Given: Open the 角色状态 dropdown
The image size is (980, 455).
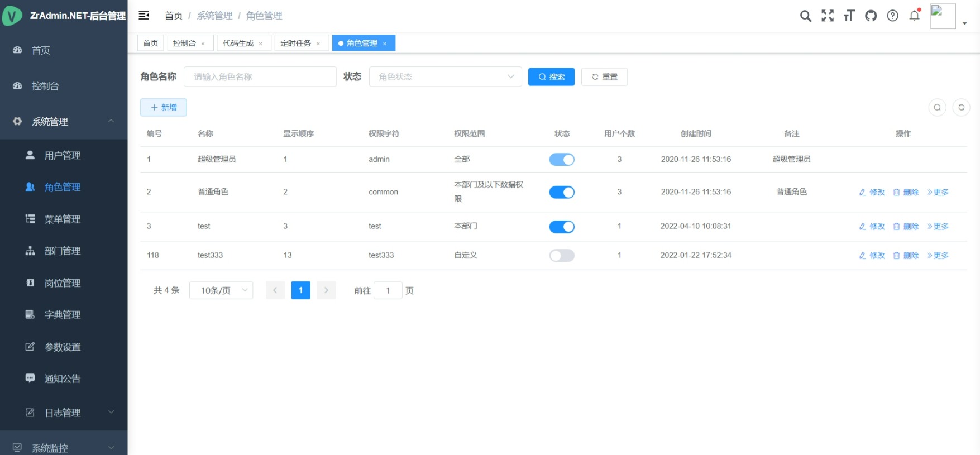Looking at the screenshot, I should pos(445,76).
